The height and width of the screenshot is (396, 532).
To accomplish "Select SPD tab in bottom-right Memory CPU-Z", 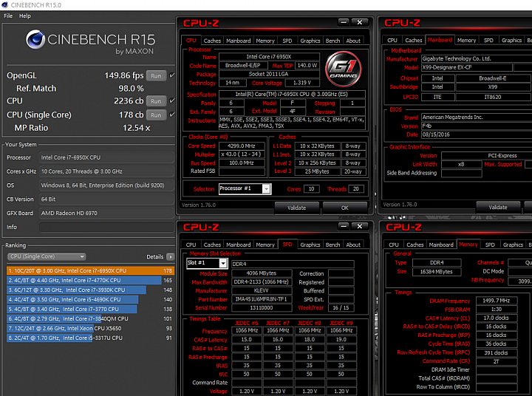I will click(x=490, y=245).
